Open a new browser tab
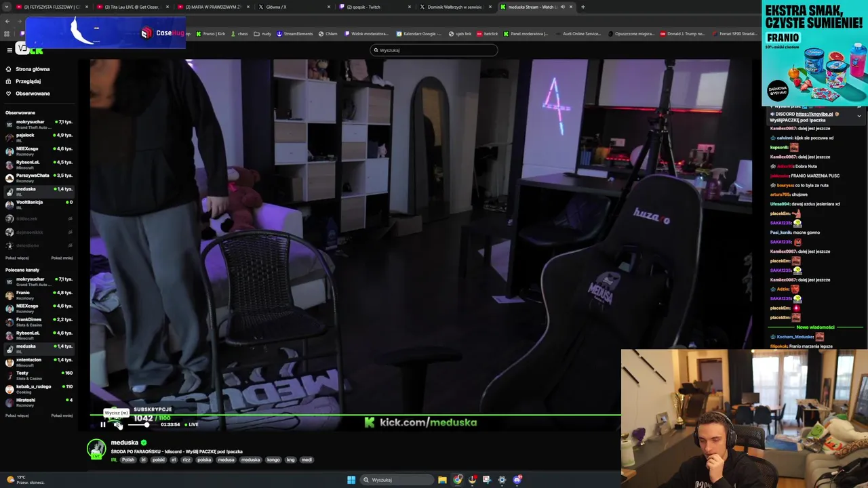This screenshot has height=488, width=868. [x=583, y=7]
